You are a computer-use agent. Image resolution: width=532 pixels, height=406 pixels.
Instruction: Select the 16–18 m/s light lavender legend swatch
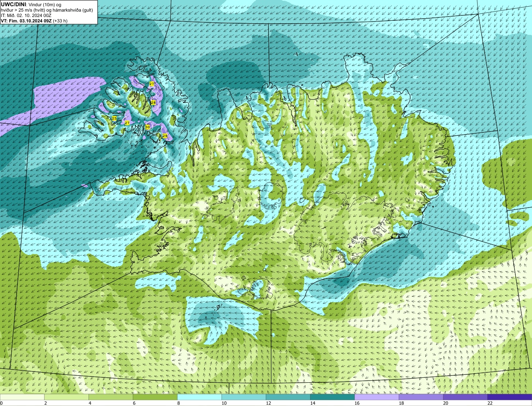[377, 397]
